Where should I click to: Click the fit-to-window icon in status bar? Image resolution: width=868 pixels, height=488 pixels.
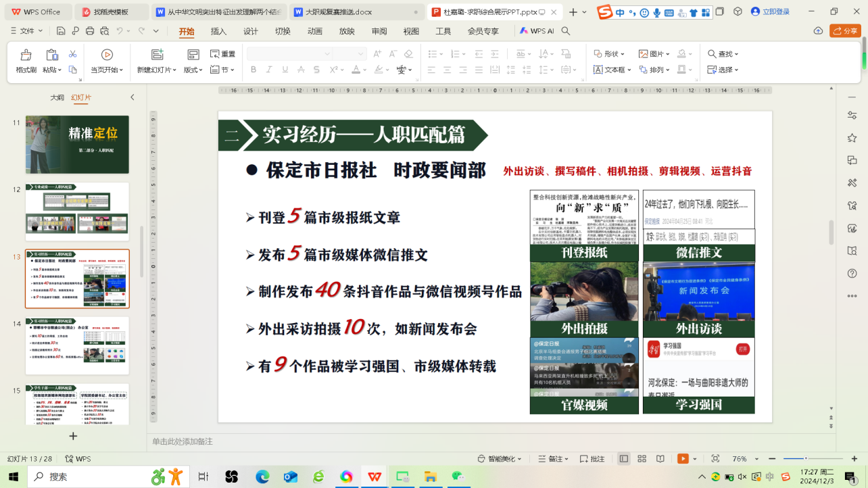click(715, 459)
